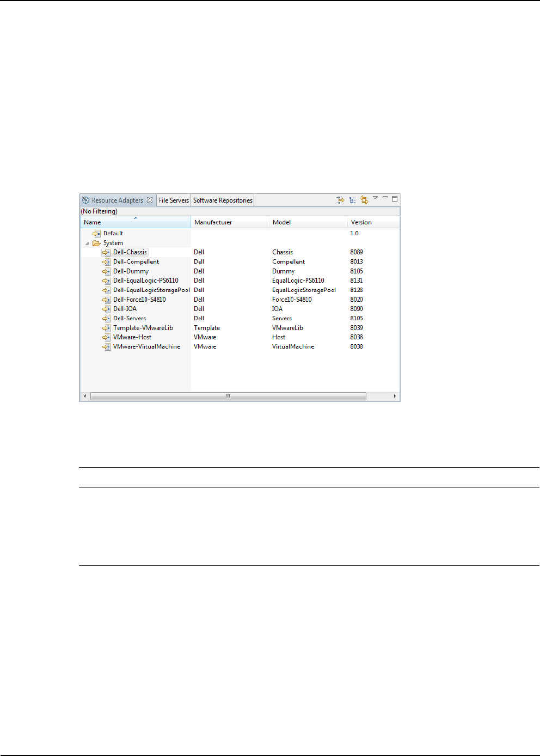
Task: Click the Dell-EqualLogic-PS6110 adapter icon
Action: 106,281
